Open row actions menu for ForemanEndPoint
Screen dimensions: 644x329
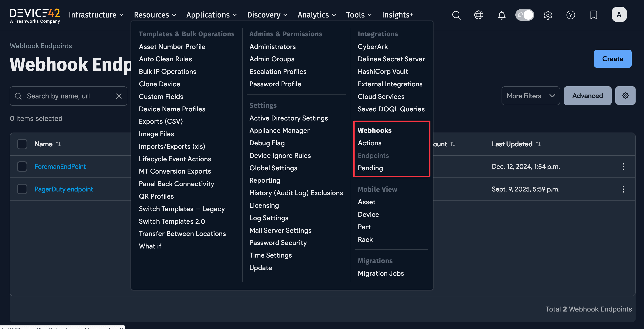pos(623,166)
